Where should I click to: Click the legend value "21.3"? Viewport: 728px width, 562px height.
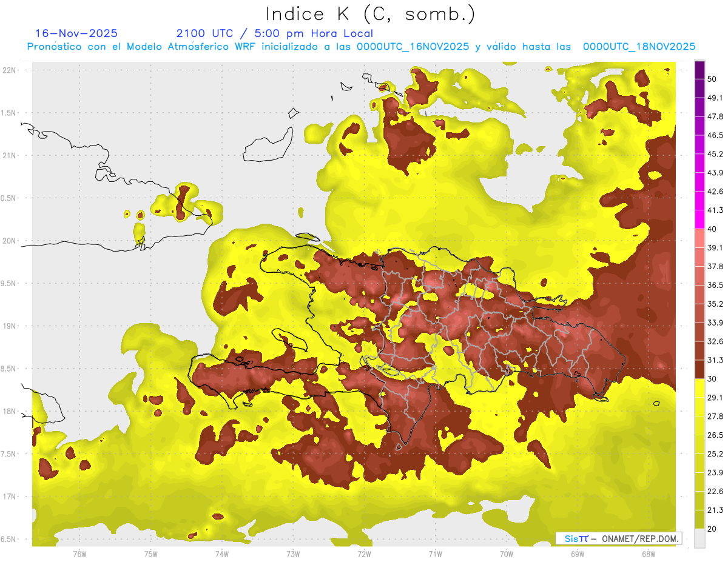coord(715,510)
